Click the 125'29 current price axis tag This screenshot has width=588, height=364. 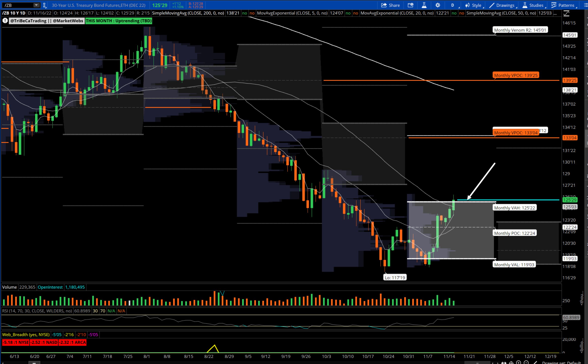[x=570, y=200]
